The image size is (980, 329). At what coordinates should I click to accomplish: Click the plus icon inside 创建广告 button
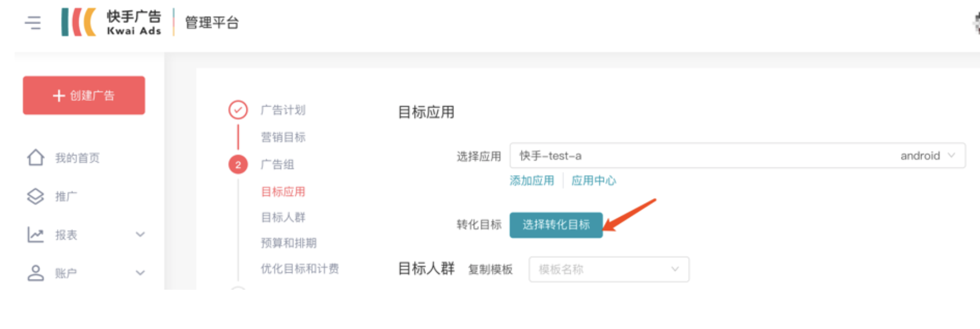click(x=58, y=95)
